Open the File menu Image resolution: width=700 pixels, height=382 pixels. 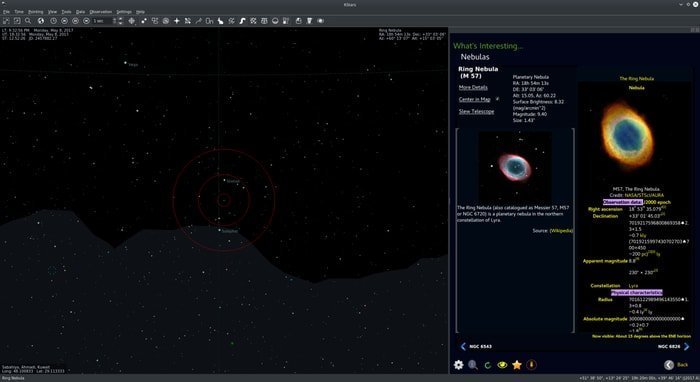tap(6, 12)
